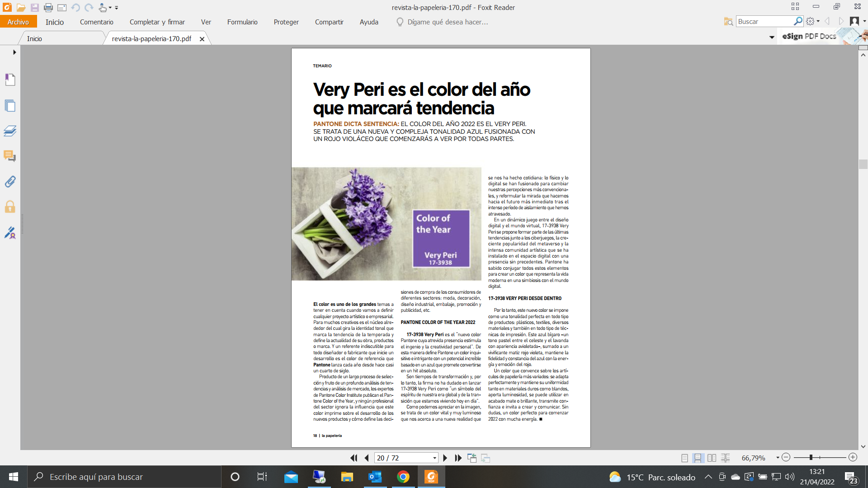Open the digital signatures panel
The height and width of the screenshot is (488, 868).
(x=10, y=233)
